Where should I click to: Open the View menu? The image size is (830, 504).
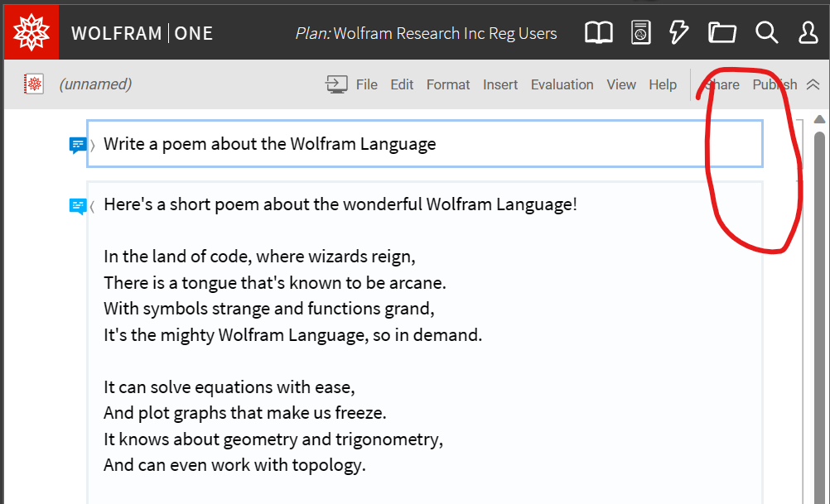[x=621, y=84]
